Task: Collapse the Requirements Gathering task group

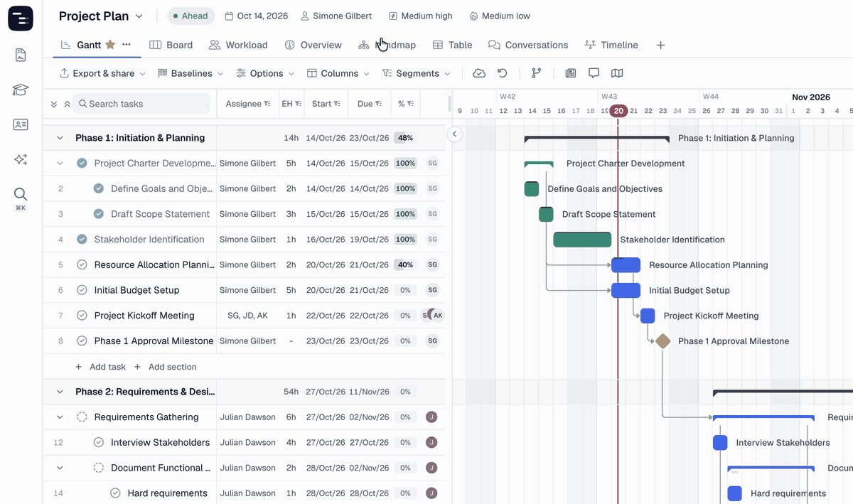Action: click(x=60, y=417)
